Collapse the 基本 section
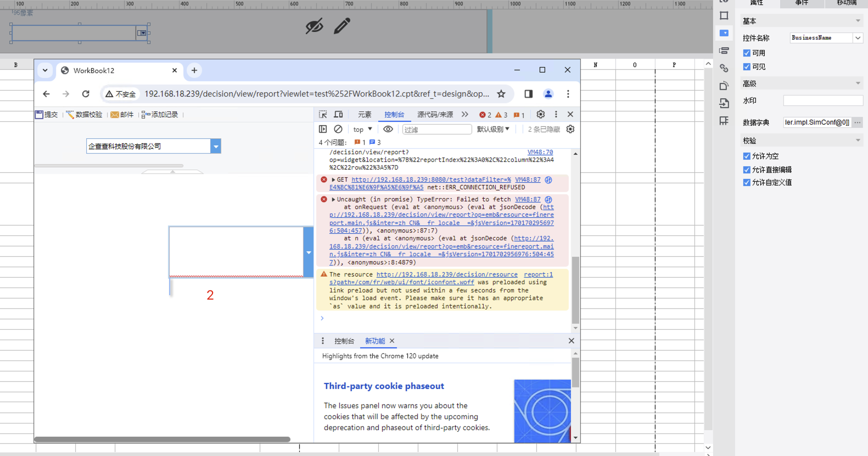868x456 pixels. [858, 21]
